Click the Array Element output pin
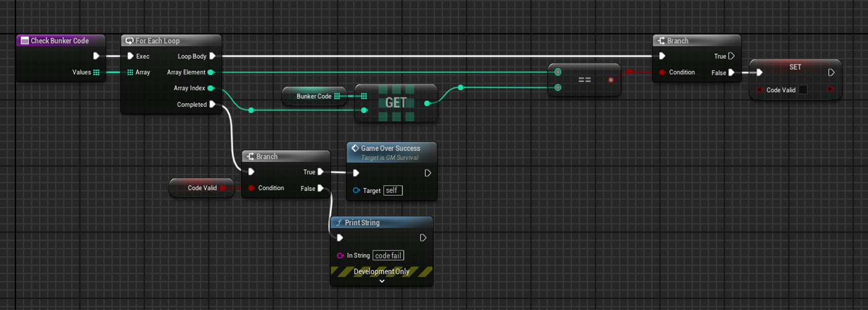The image size is (868, 310). (211, 73)
